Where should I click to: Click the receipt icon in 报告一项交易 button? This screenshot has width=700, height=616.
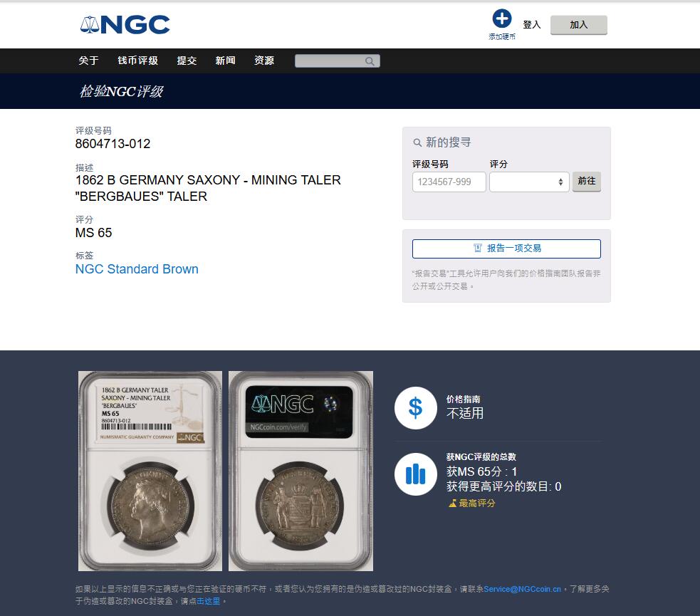click(x=478, y=249)
